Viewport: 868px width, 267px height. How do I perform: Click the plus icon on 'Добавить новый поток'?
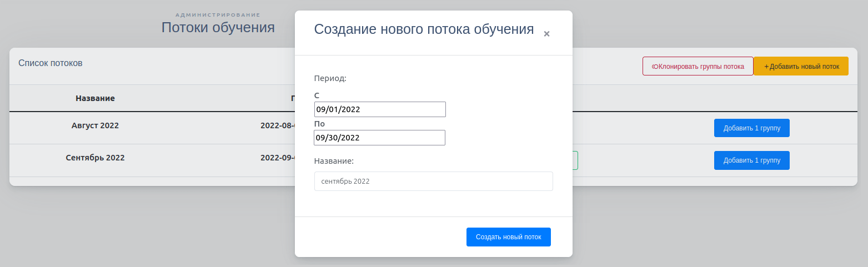[x=767, y=67]
